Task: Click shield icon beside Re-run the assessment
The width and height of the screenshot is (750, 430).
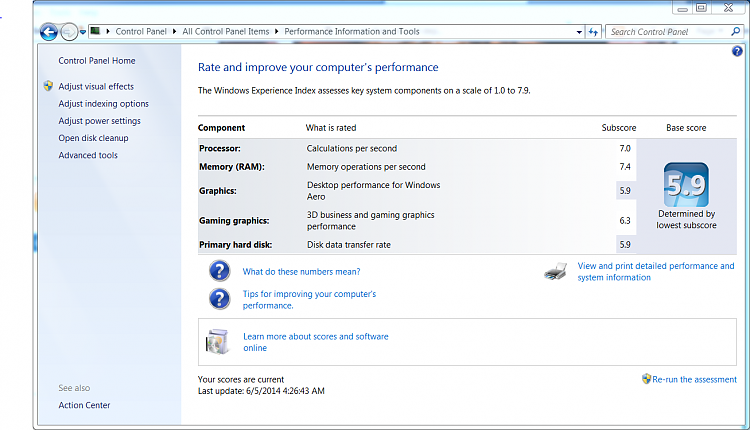Action: coord(646,379)
